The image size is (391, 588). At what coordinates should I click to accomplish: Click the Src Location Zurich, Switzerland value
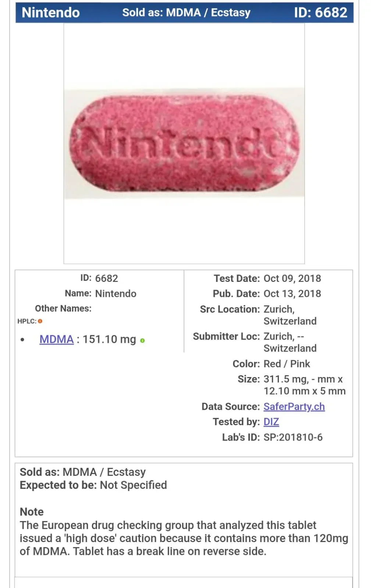click(290, 315)
